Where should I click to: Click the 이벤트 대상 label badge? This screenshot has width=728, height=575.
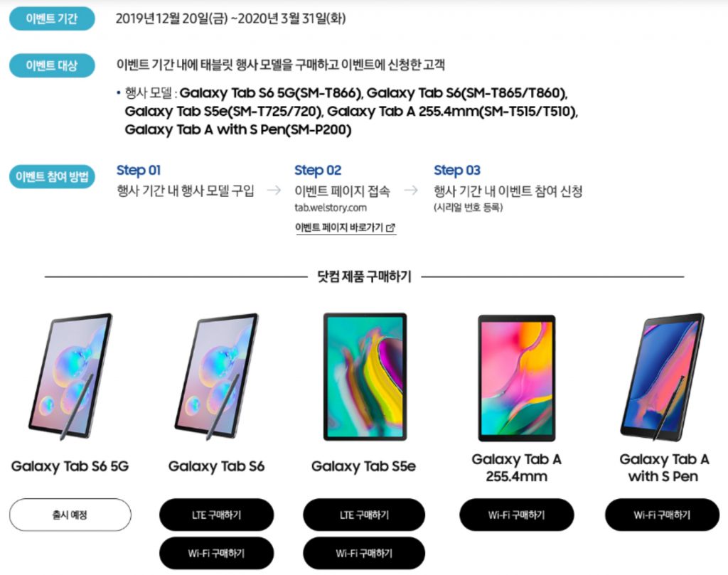coord(52,65)
